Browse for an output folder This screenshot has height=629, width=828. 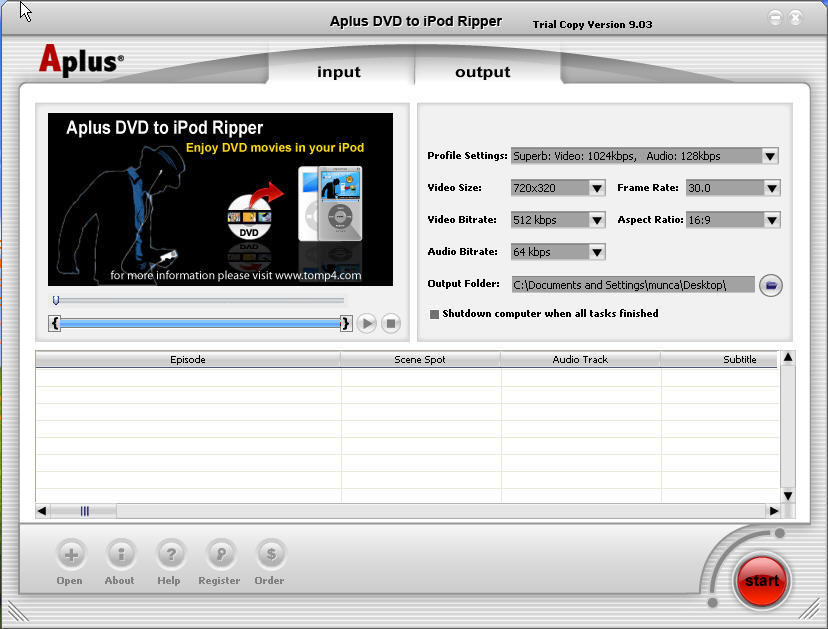(770, 285)
